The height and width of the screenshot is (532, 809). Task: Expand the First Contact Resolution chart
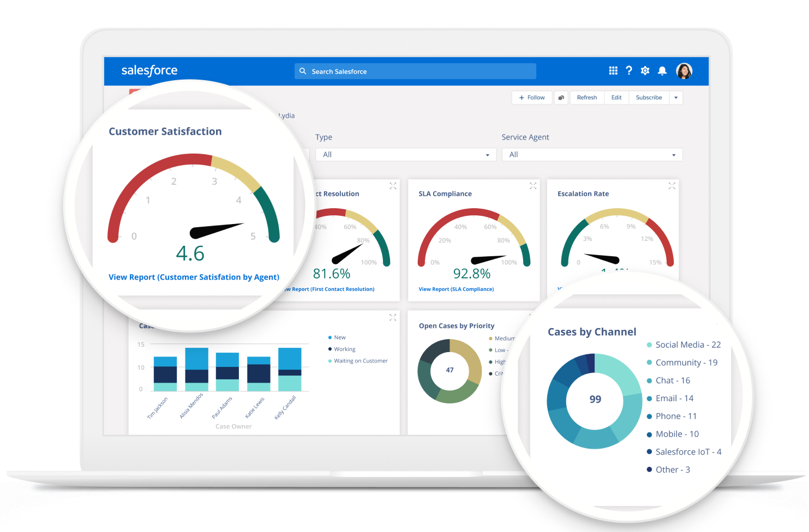393,186
